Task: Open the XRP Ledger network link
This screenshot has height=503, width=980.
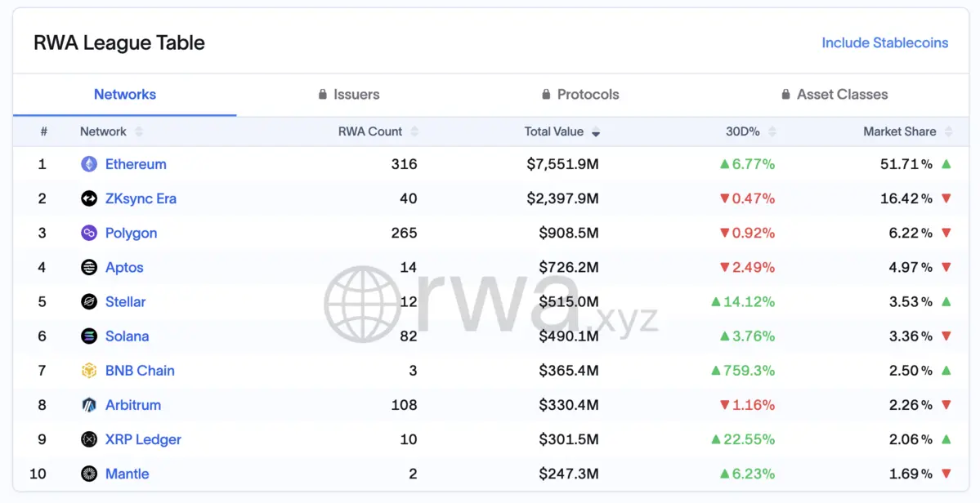Action: [x=143, y=439]
